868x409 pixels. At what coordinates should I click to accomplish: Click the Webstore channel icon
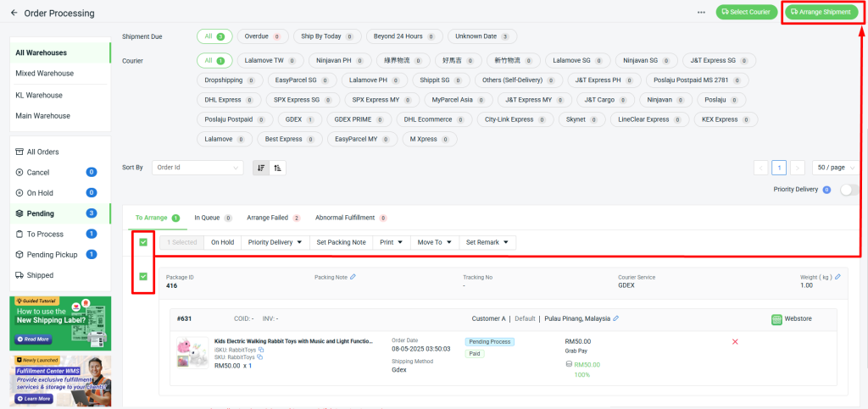pyautogui.click(x=776, y=319)
